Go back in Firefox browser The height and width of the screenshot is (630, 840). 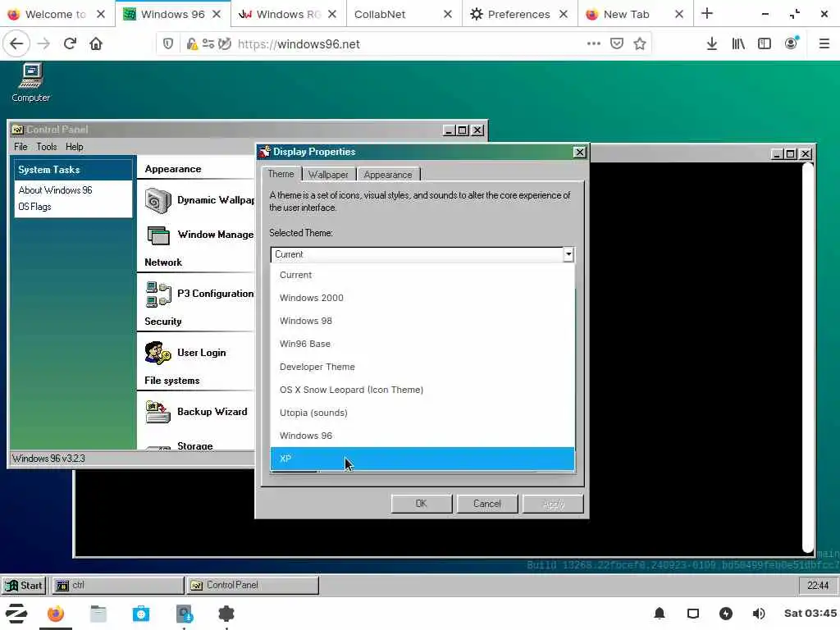tap(16, 44)
